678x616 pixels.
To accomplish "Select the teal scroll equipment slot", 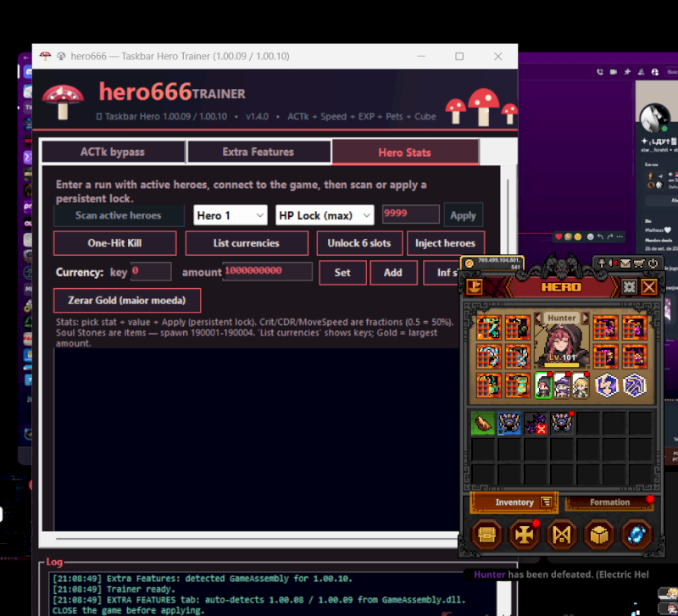I will click(518, 386).
